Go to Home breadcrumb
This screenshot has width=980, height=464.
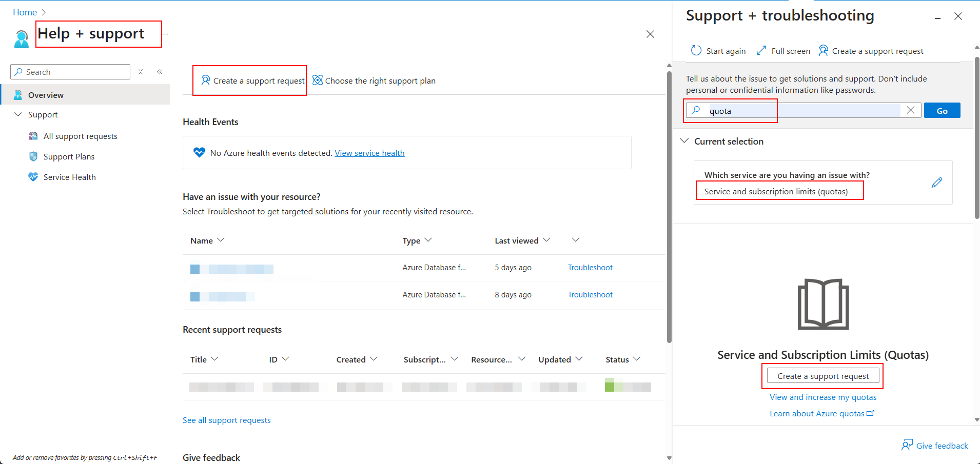[x=25, y=12]
